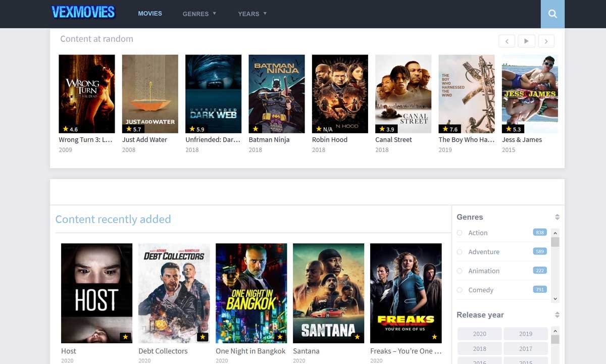The image size is (606, 364).
Task: Open the One Night in Bangkok title link
Action: [250, 351]
